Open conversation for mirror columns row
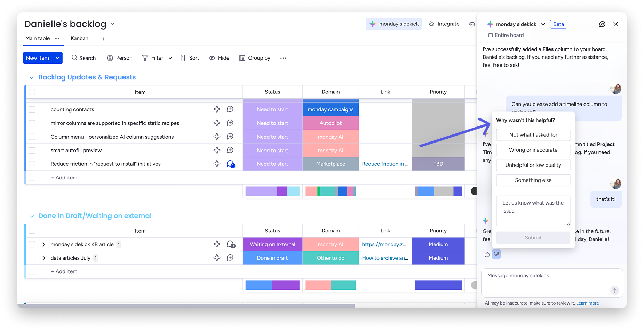 coord(230,123)
